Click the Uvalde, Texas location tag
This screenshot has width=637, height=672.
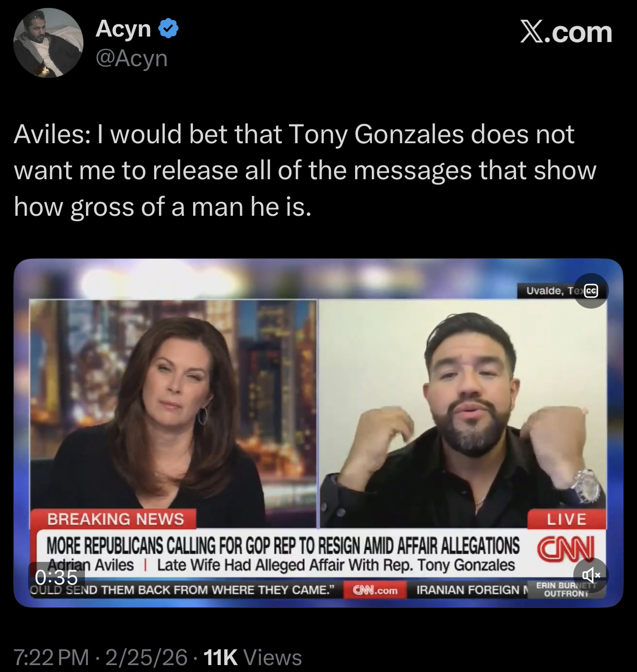[551, 291]
